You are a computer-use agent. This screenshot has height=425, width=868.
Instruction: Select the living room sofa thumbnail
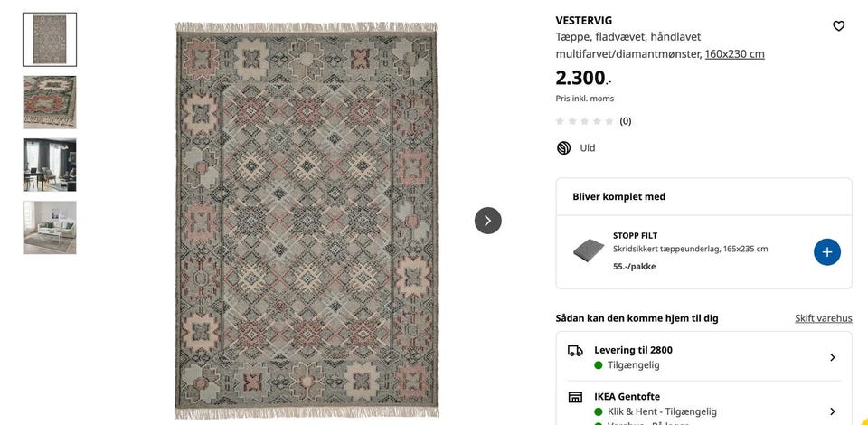tap(50, 227)
